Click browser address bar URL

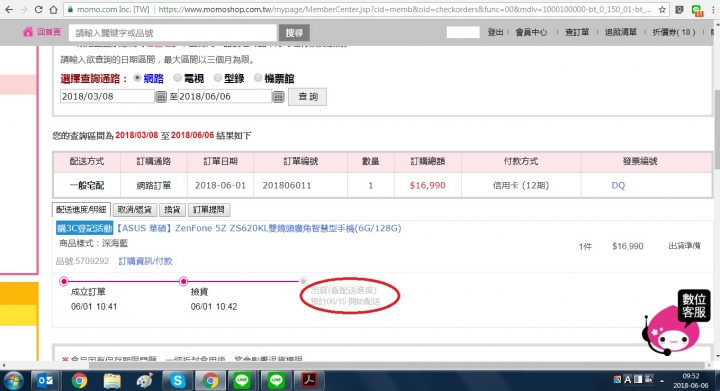pyautogui.click(x=404, y=9)
